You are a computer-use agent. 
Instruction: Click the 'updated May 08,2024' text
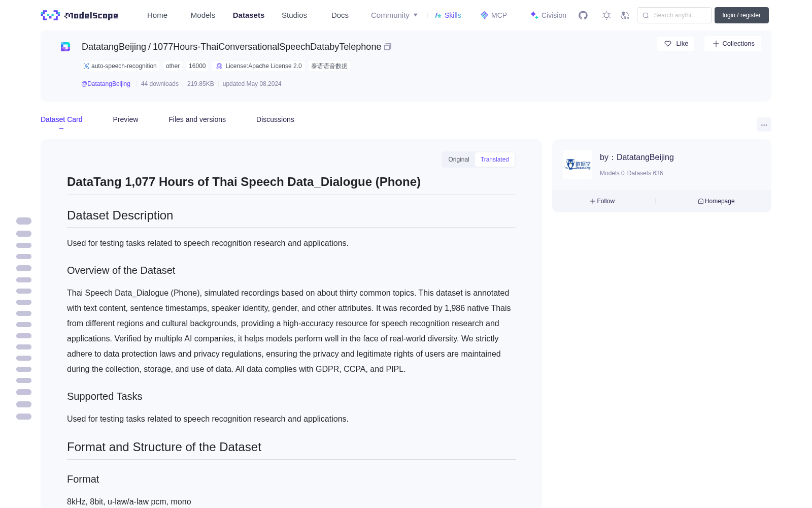pyautogui.click(x=252, y=84)
